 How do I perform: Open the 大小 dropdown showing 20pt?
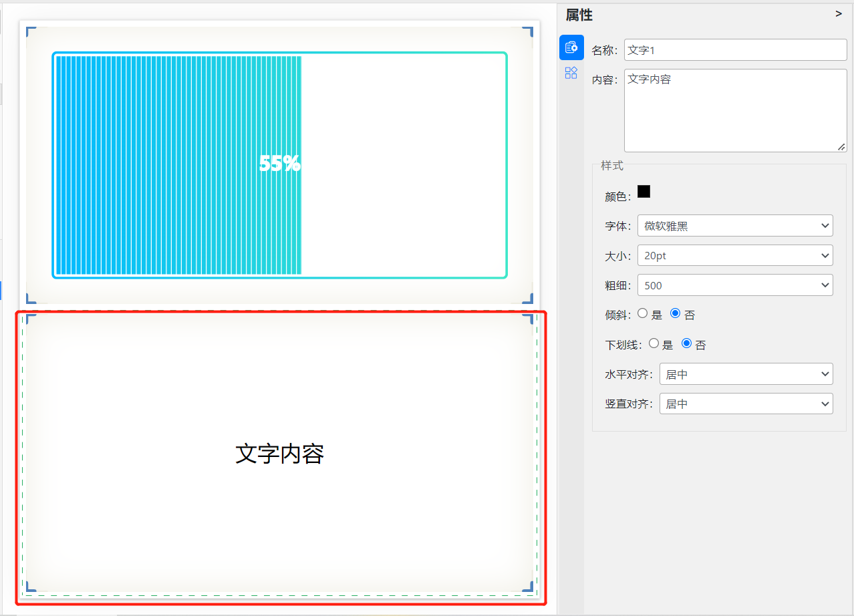click(735, 255)
